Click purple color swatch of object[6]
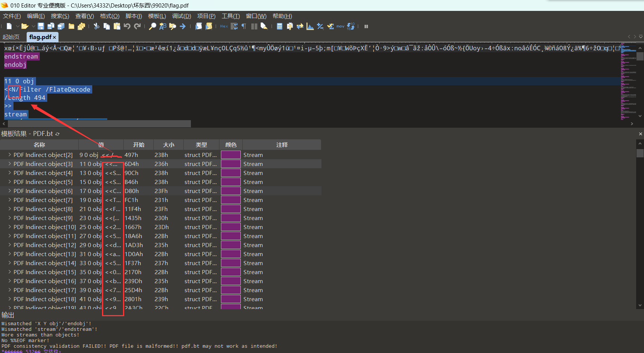Screen dimensions: 644x353 [x=231, y=191]
